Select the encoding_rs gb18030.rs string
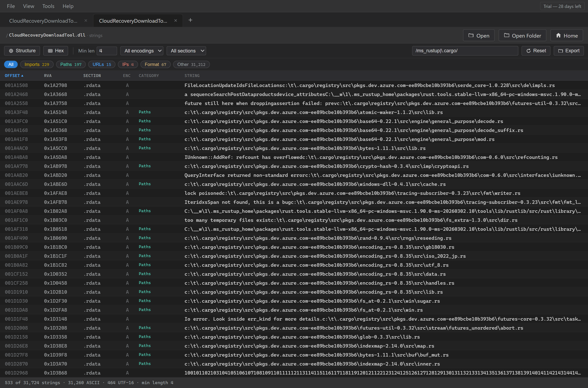Screen dimensions: 588x388 (x=319, y=247)
